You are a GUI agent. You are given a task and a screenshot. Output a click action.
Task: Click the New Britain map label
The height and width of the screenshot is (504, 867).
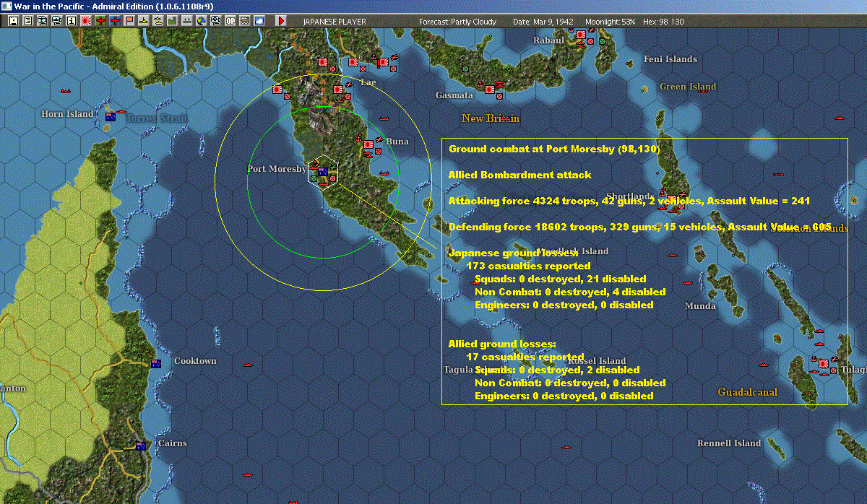click(x=491, y=118)
